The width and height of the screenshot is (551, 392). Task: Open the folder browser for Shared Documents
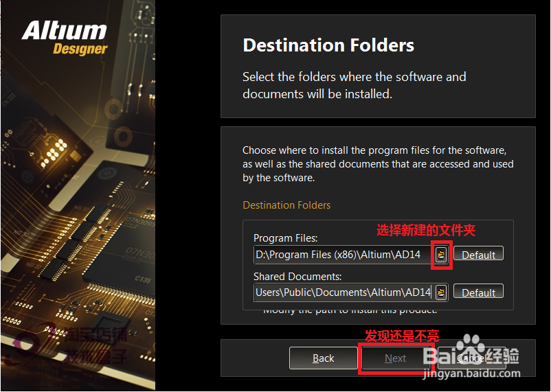441,292
